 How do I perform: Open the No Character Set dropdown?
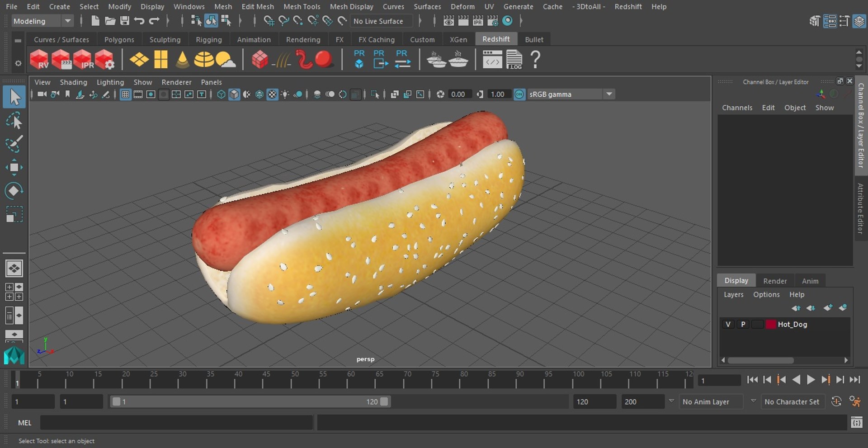coord(793,401)
